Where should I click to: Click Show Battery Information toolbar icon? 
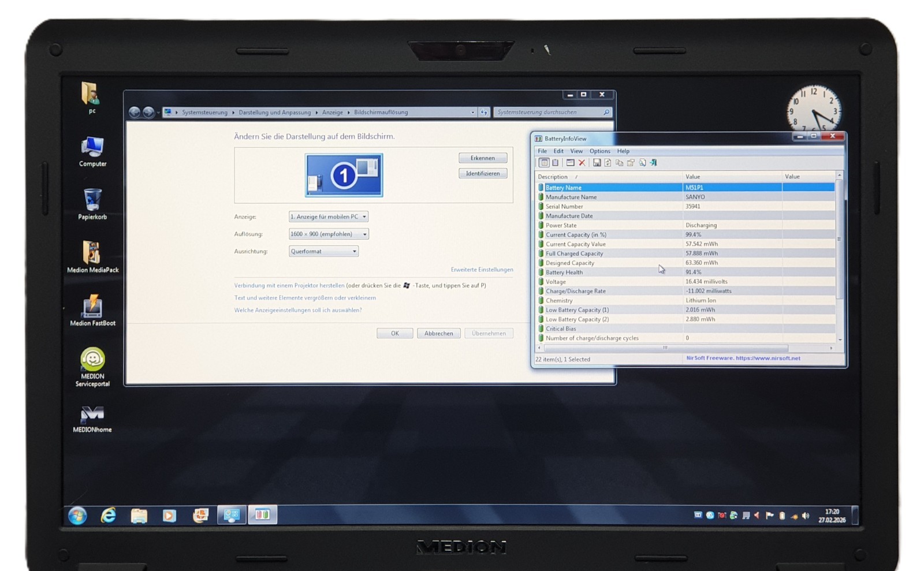543,163
